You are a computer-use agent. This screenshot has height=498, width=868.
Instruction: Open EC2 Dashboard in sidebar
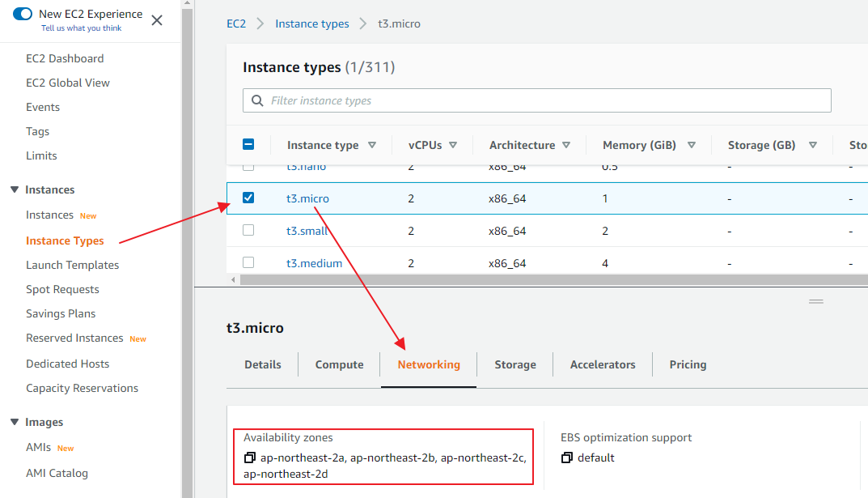pos(65,58)
